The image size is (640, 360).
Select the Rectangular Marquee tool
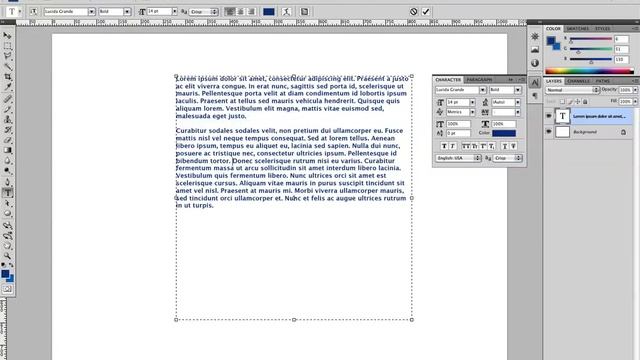point(7,46)
